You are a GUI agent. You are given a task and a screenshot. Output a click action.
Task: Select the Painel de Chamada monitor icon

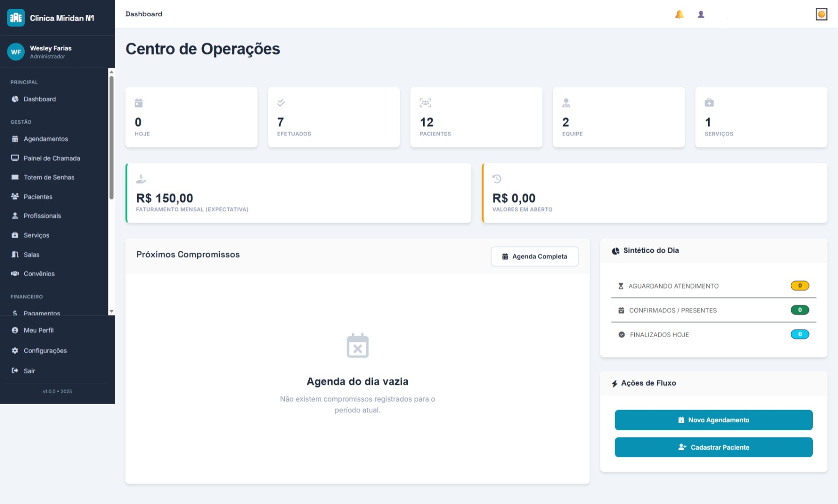[x=14, y=158]
